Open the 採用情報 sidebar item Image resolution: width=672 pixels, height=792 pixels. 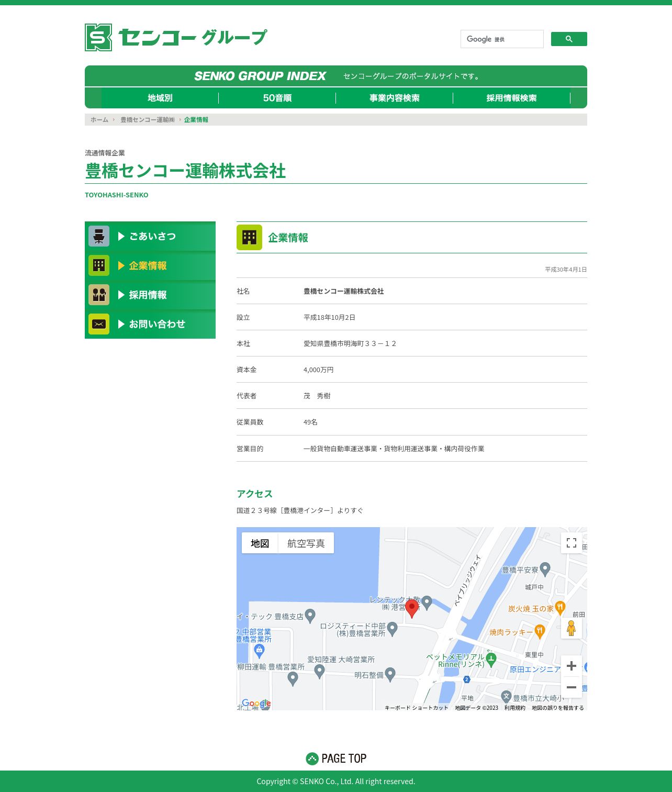pos(150,295)
